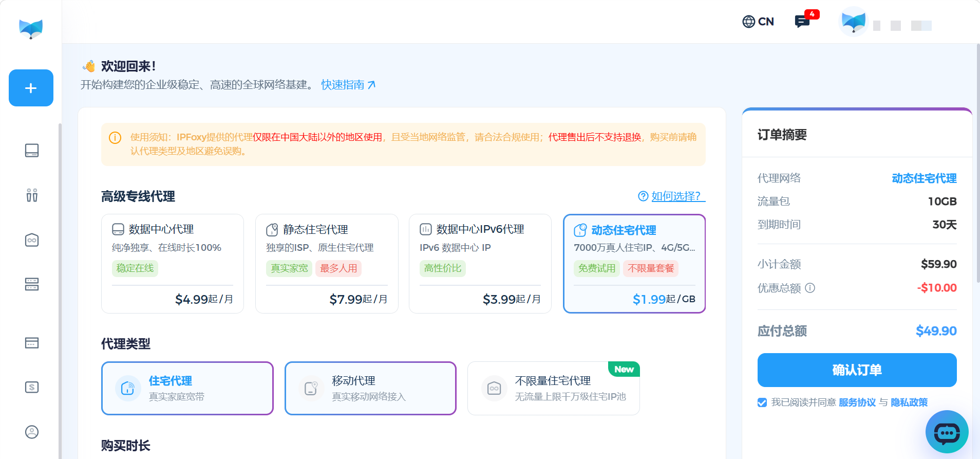Click the 不限量套餐 tag

click(651, 268)
